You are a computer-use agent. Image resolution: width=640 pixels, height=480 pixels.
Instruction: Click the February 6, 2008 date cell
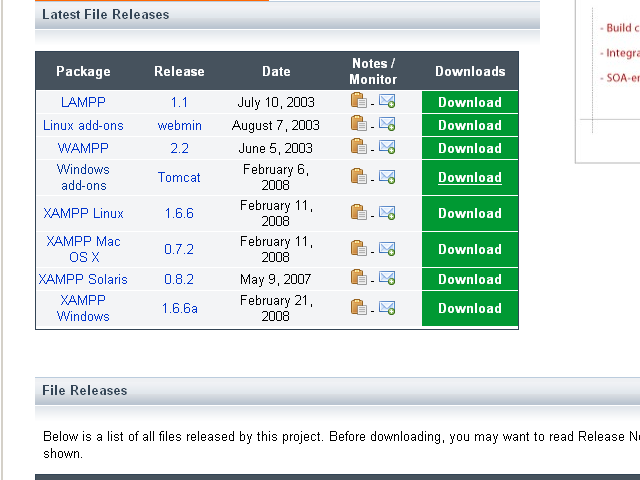(276, 178)
